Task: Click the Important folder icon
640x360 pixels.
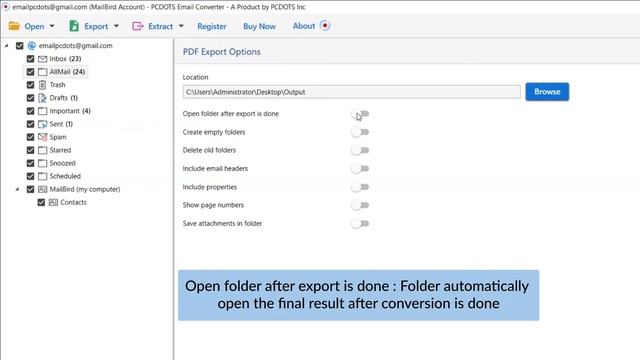Action: coord(42,111)
